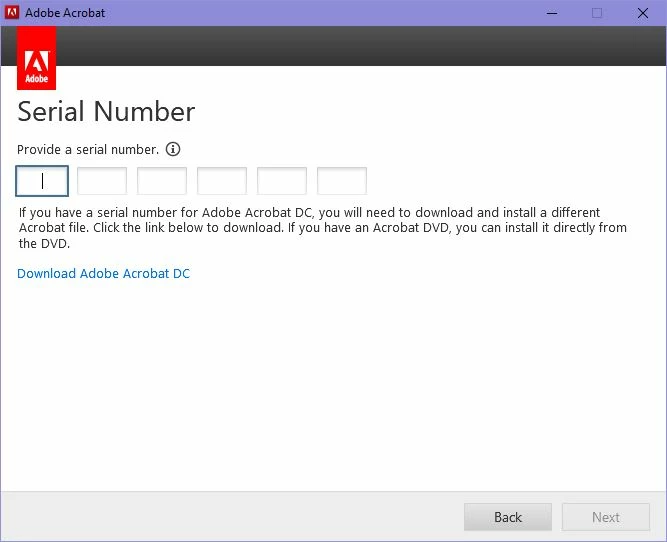Click the 'Serial Number' heading text
This screenshot has height=542, width=667.
(x=106, y=111)
